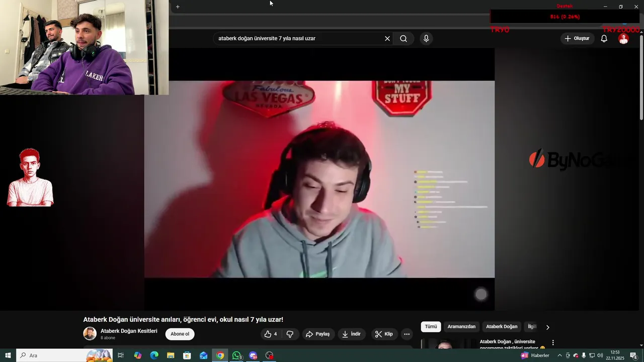This screenshot has width=644, height=362.
Task: Click the taskbar Ara search box
Action: pyautogui.click(x=64, y=355)
